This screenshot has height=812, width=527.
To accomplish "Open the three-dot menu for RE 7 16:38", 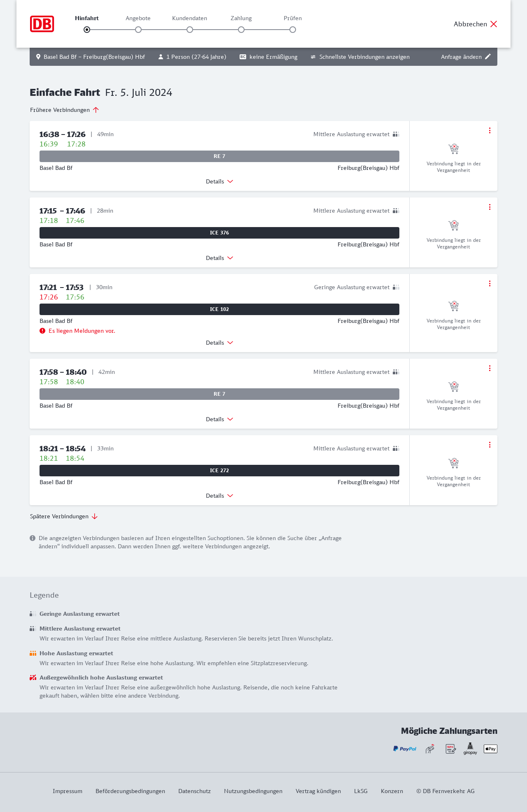I will point(490,130).
